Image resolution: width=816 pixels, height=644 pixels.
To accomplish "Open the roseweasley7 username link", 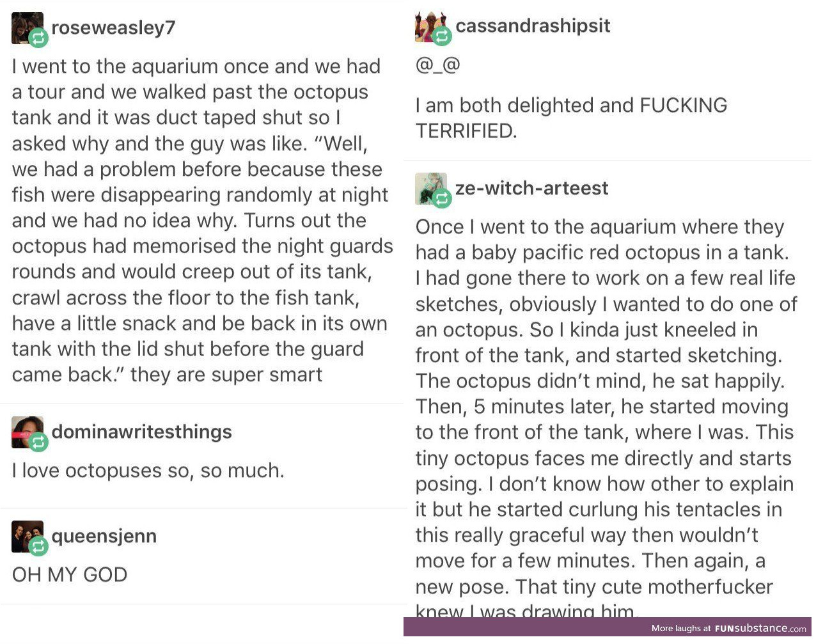I will click(113, 28).
